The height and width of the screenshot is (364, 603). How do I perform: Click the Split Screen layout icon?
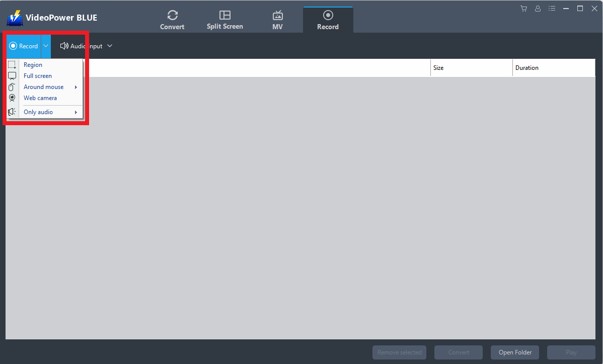pyautogui.click(x=225, y=15)
